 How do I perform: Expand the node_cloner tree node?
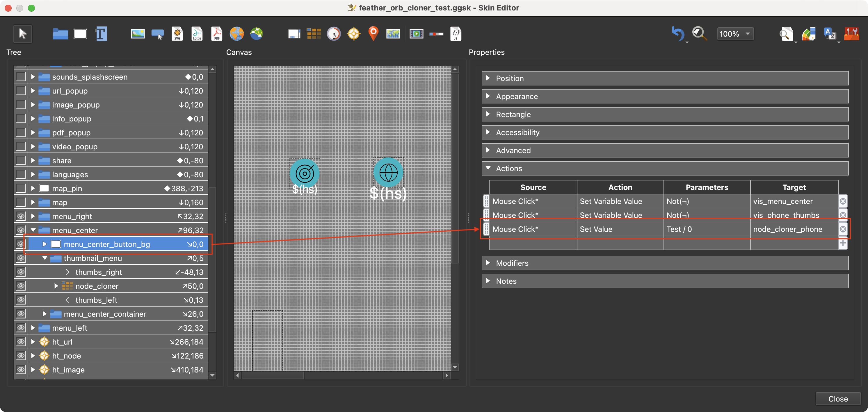tap(56, 286)
